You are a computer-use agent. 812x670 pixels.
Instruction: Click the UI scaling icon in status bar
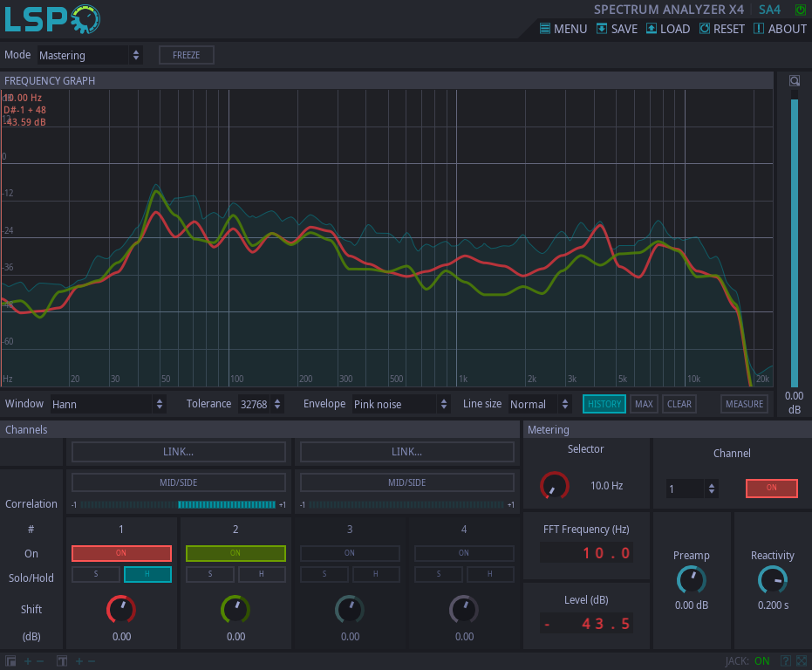click(x=10, y=661)
